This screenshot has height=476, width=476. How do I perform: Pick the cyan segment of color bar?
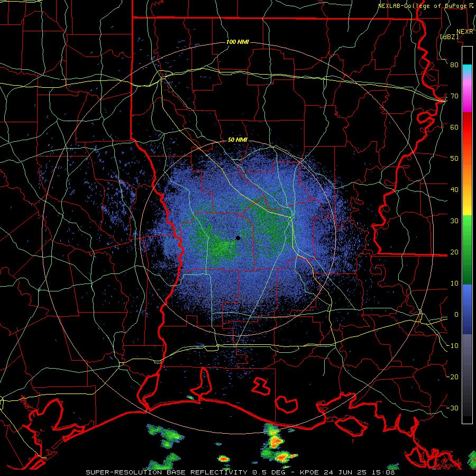467,70
